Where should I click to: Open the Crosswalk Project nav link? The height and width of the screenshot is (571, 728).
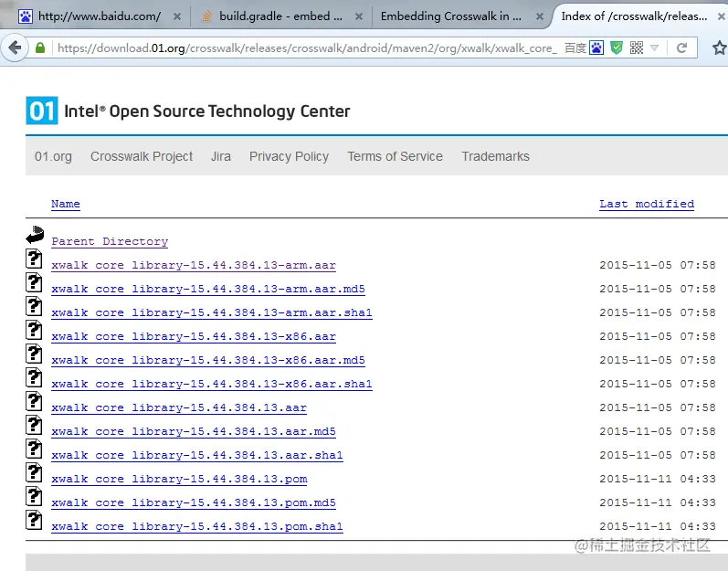click(142, 156)
